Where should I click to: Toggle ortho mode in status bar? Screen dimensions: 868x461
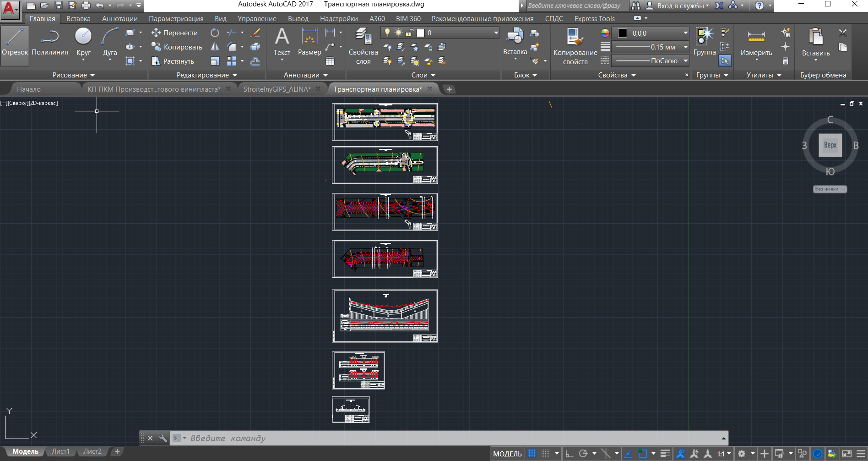click(x=569, y=454)
